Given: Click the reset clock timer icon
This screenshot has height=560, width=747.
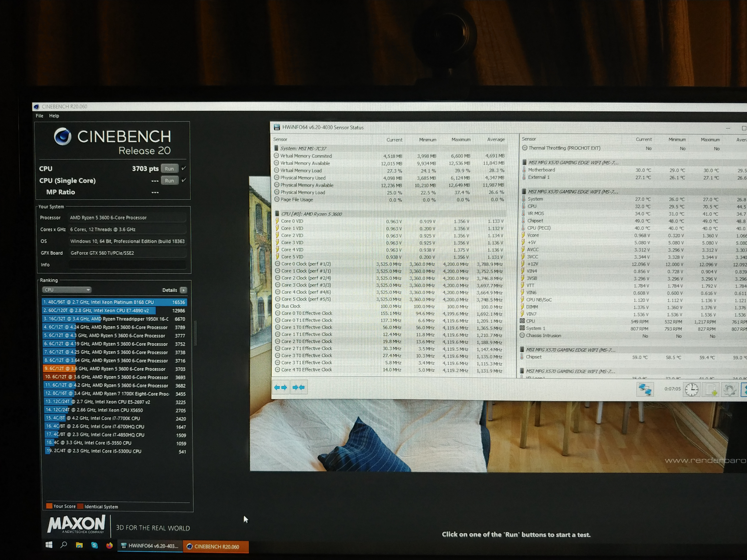Looking at the screenshot, I should (x=691, y=390).
